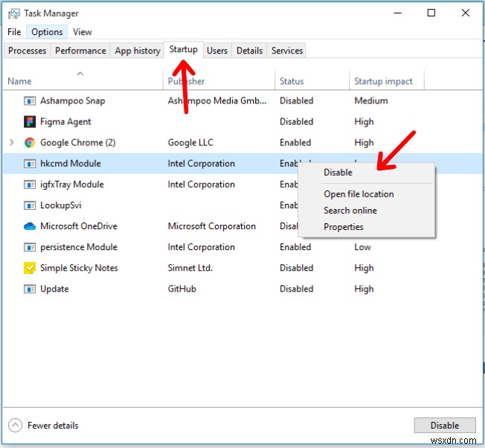The image size is (485, 448).
Task: Expand the Google Chrome (2) group
Action: click(x=12, y=142)
